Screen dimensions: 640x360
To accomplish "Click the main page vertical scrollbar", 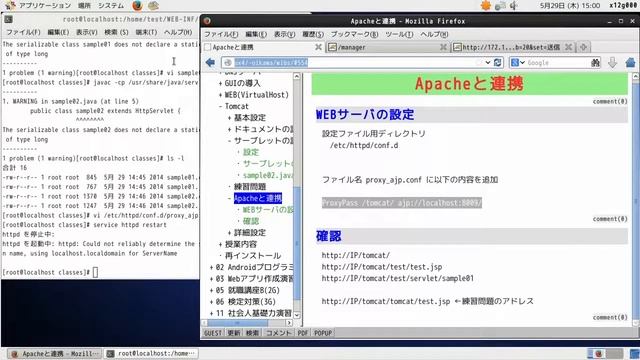I will 636,200.
